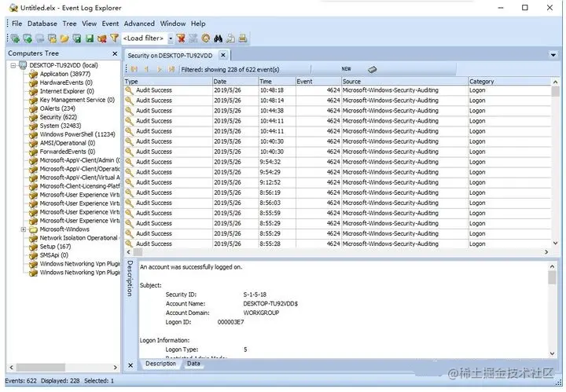
Task: Select System (32483) log in tree
Action: coord(61,126)
